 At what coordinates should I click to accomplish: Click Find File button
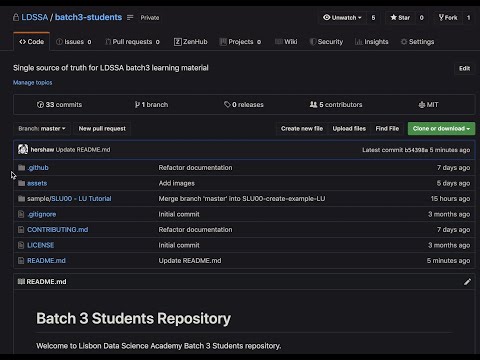(x=387, y=128)
